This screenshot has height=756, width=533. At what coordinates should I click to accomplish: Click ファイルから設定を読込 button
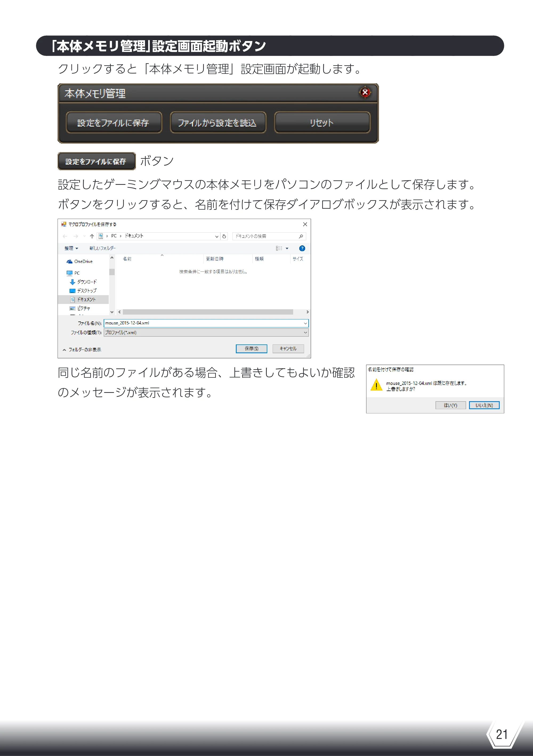(x=218, y=123)
